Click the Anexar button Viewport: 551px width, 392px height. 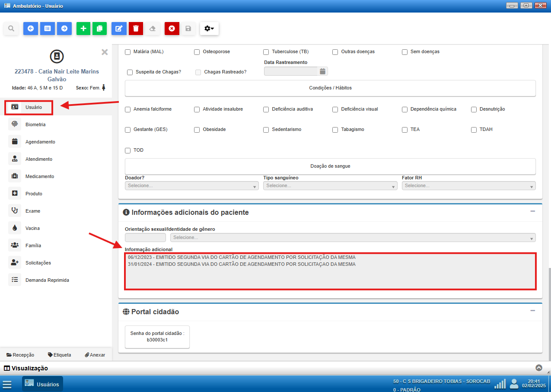[x=95, y=355]
